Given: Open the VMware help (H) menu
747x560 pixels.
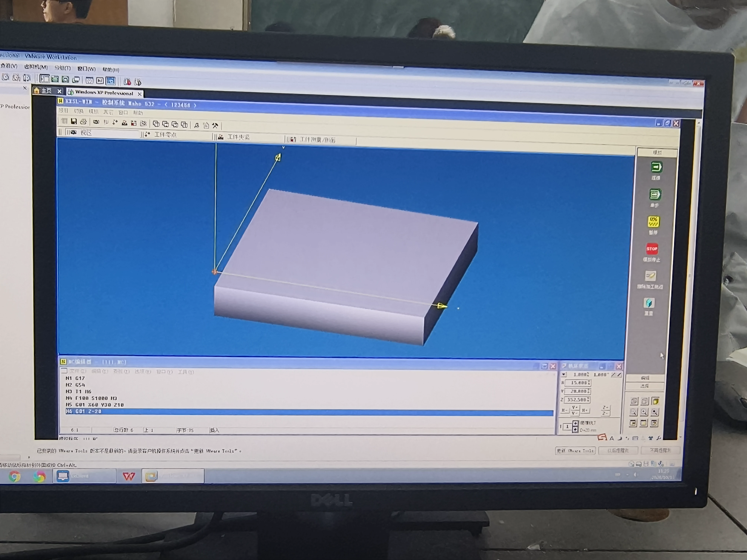Looking at the screenshot, I should click(x=111, y=69).
